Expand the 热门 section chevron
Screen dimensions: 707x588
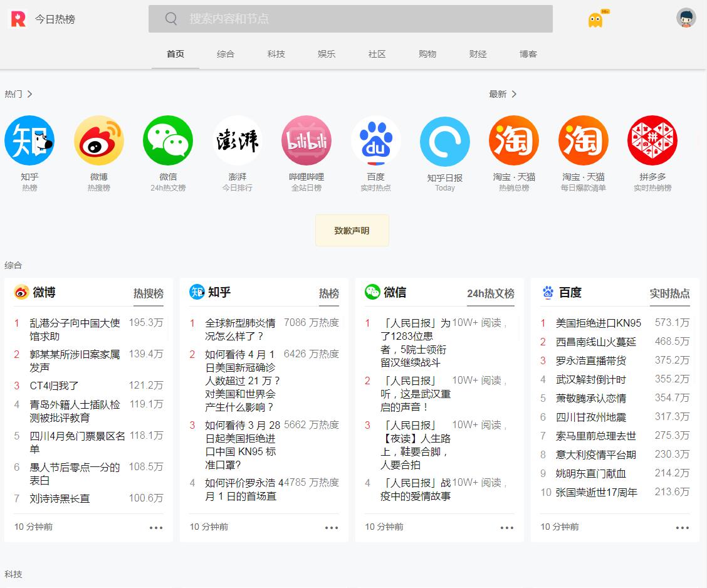point(29,94)
